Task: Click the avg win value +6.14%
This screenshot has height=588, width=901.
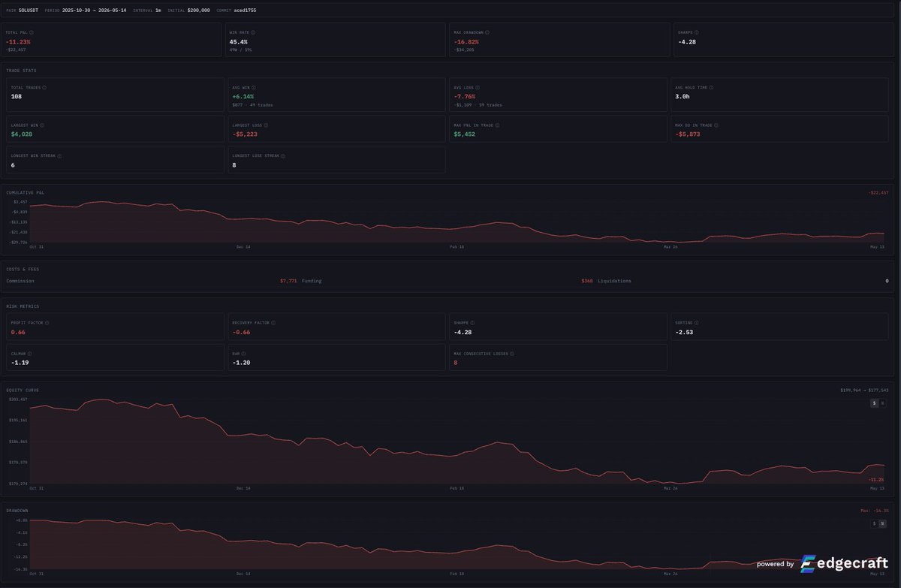Action: tap(243, 97)
